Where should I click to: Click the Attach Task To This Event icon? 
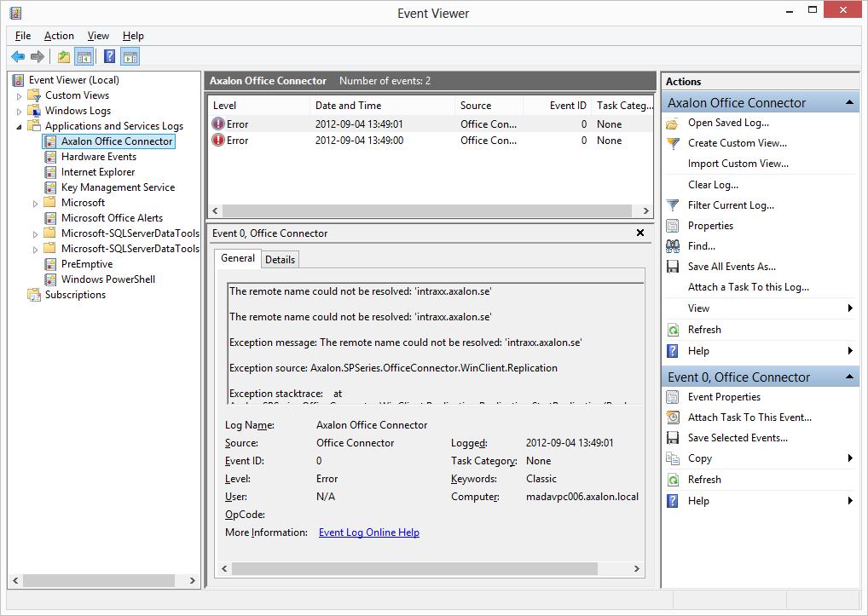coord(673,417)
